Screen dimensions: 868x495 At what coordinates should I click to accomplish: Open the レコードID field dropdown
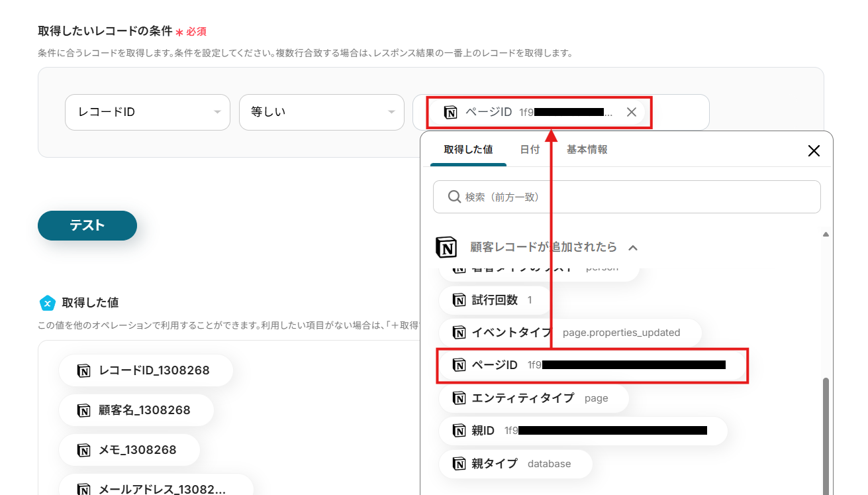coord(147,112)
